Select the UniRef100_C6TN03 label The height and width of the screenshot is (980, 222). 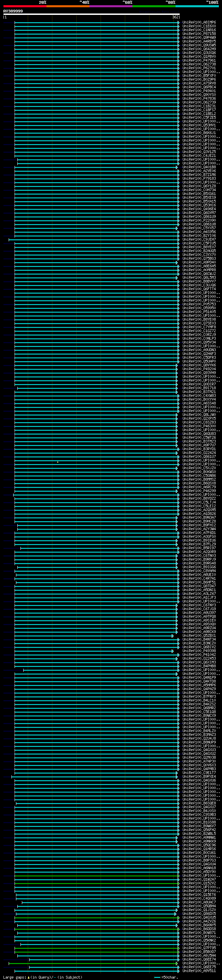(199, 555)
